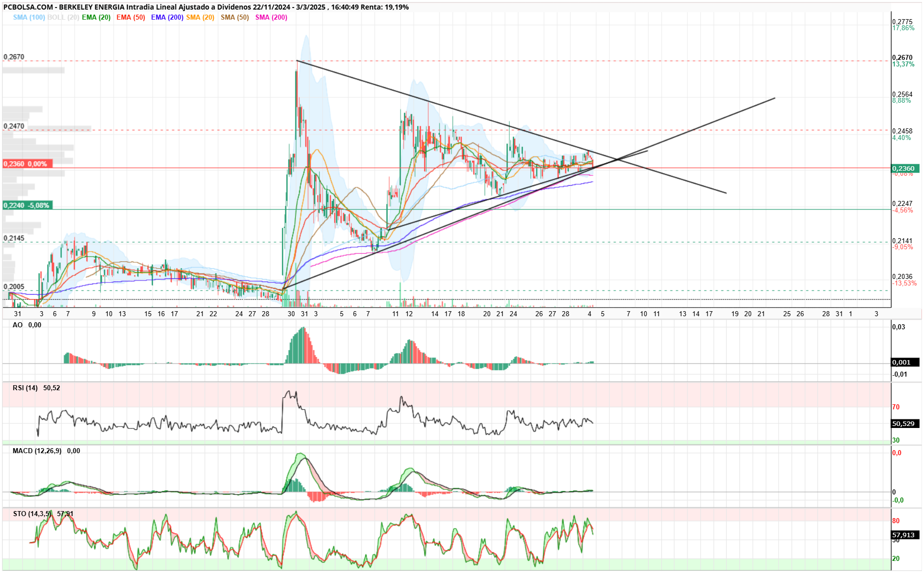
Task: Click the SMA (100) legend label
Action: (29, 17)
